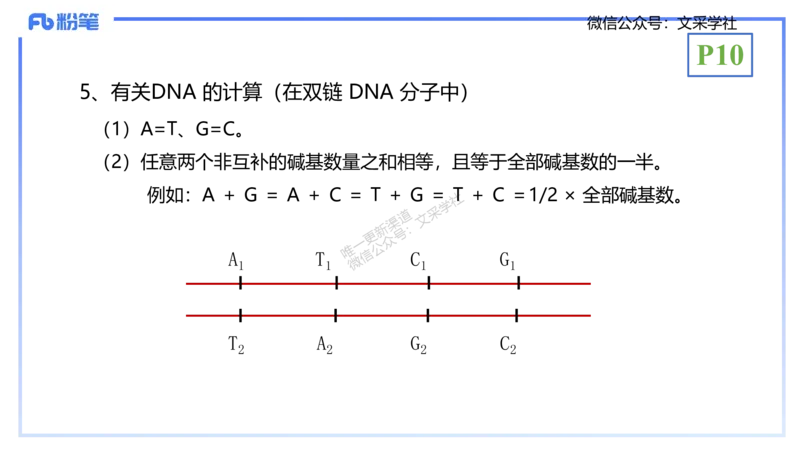Click the green P18 page badge

(720, 55)
